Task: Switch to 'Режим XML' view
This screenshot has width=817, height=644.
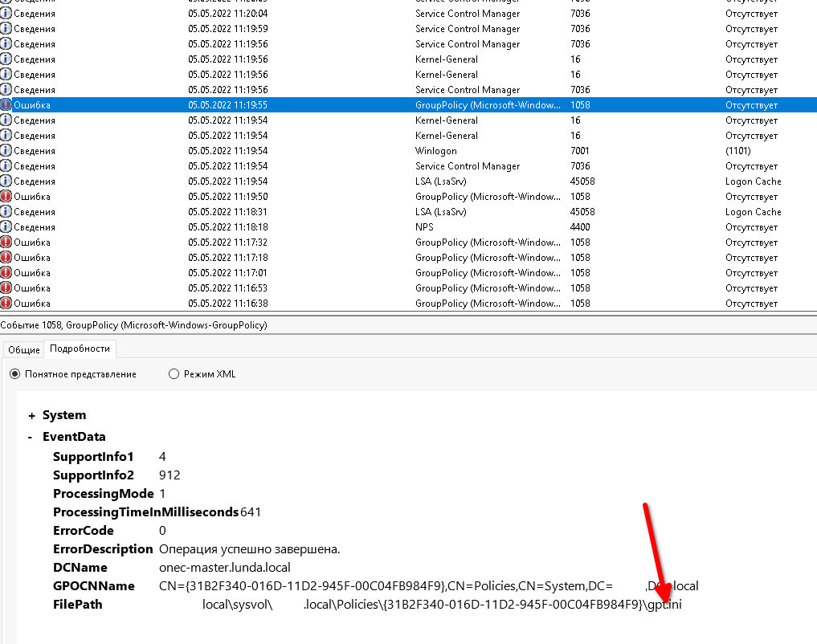Action: (174, 374)
